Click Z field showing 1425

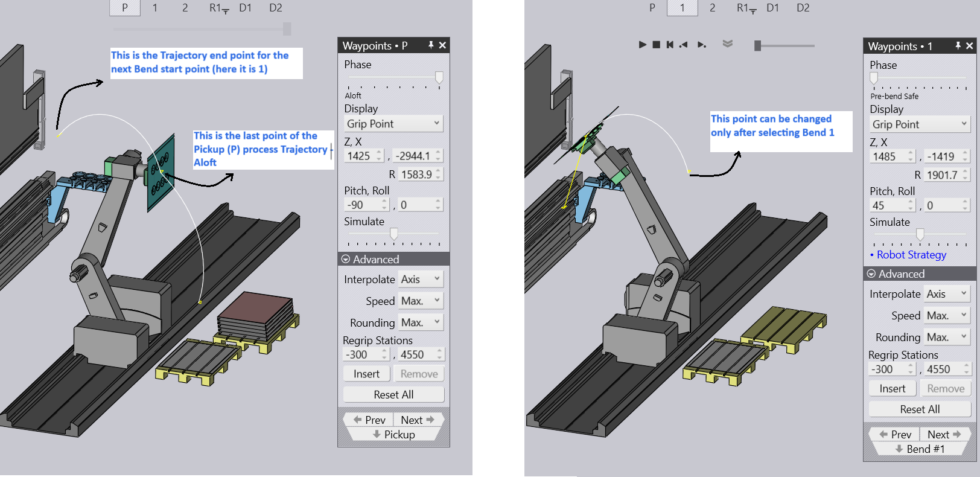tap(364, 156)
